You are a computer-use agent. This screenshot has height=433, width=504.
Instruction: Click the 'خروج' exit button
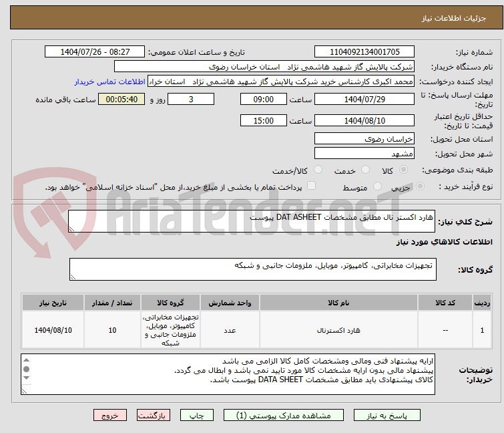(110, 416)
